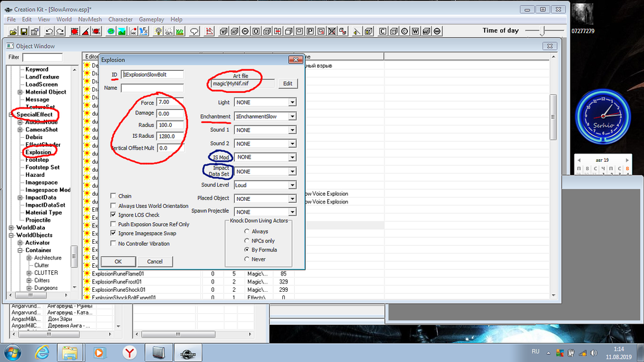Open the Sound Level dropdown
Image resolution: width=644 pixels, height=362 pixels.
click(292, 185)
